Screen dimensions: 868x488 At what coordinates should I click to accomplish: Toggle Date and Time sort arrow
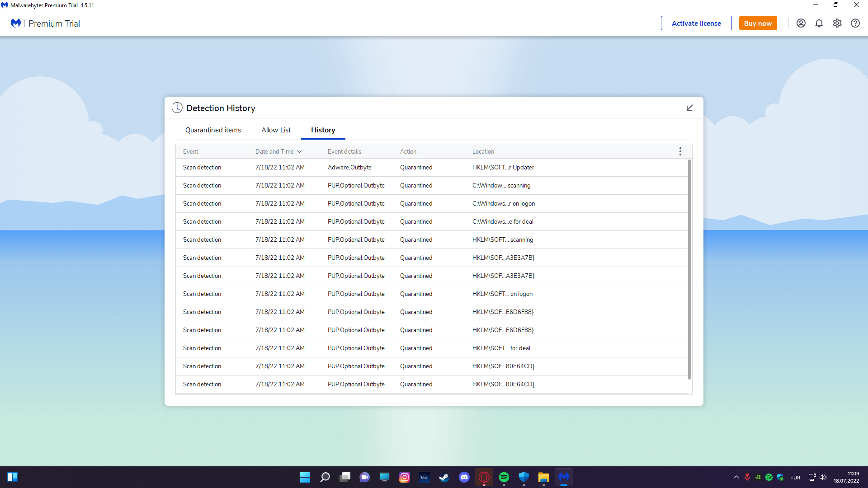(299, 151)
